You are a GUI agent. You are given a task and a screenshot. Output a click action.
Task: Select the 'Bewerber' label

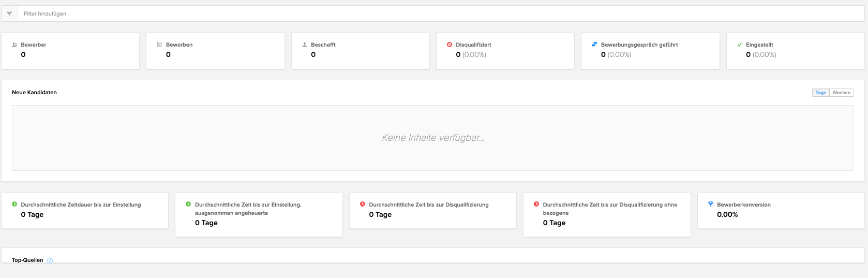click(34, 45)
